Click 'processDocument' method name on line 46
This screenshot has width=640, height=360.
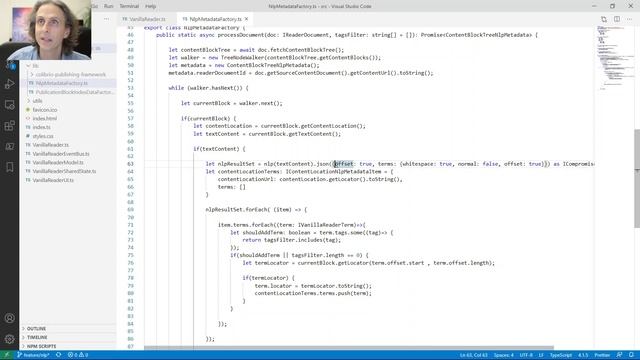pyautogui.click(x=241, y=35)
